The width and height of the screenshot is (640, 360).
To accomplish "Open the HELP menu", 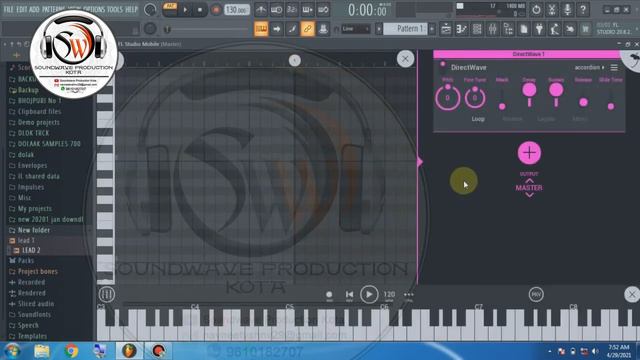I will pyautogui.click(x=131, y=9).
